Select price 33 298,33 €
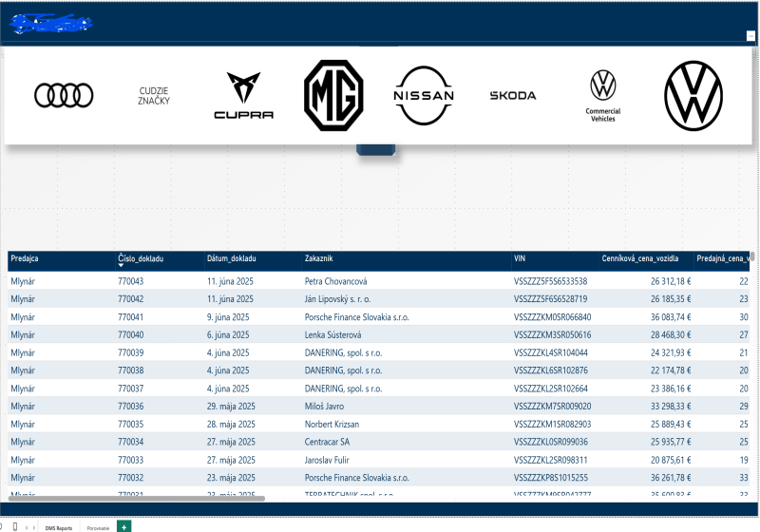760x532 pixels. 671,407
